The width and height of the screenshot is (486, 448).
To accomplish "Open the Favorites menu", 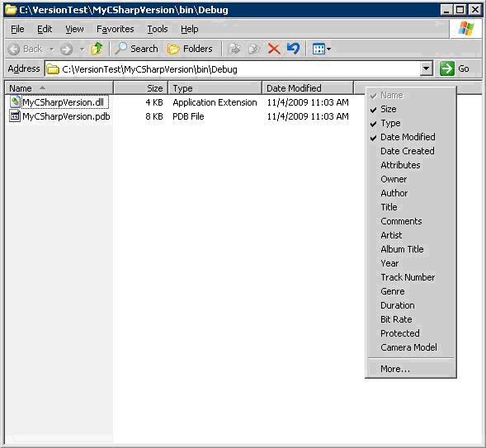I will tap(116, 29).
